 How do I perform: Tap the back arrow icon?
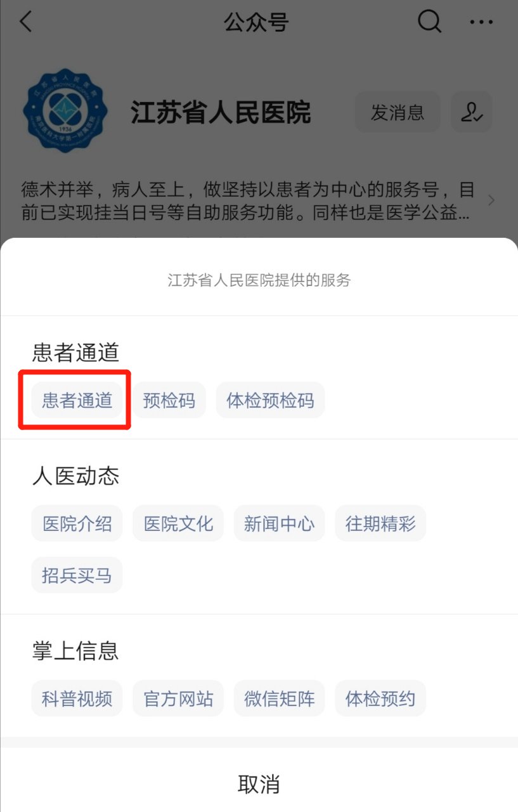point(25,22)
